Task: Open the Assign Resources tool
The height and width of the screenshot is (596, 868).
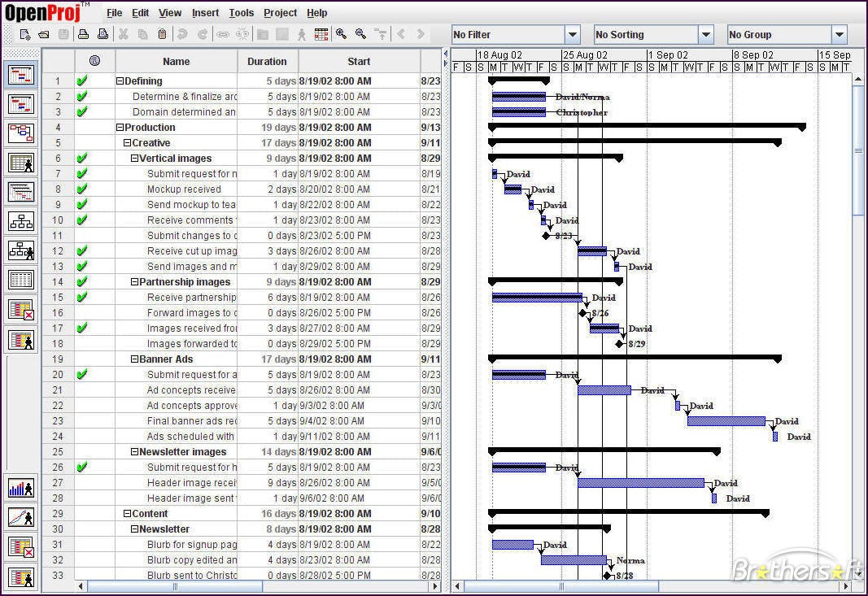Action: (302, 33)
